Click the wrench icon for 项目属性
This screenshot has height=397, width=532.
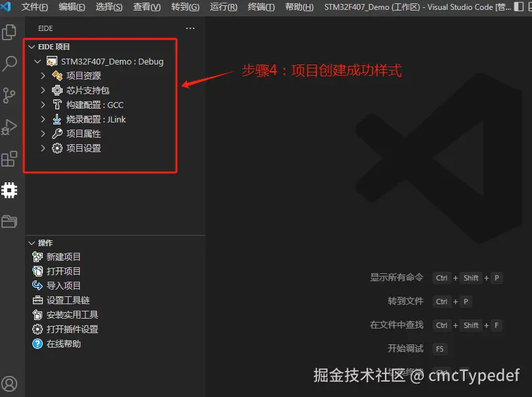[57, 134]
